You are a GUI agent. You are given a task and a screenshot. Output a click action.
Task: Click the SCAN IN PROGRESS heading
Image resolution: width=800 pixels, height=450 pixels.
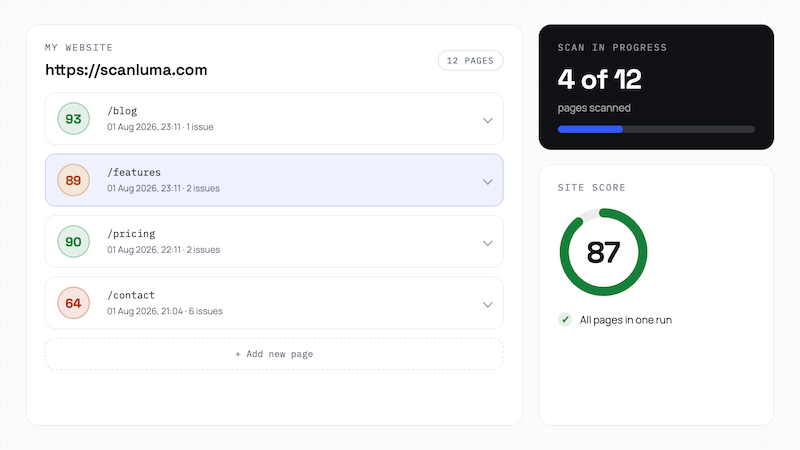coord(612,47)
